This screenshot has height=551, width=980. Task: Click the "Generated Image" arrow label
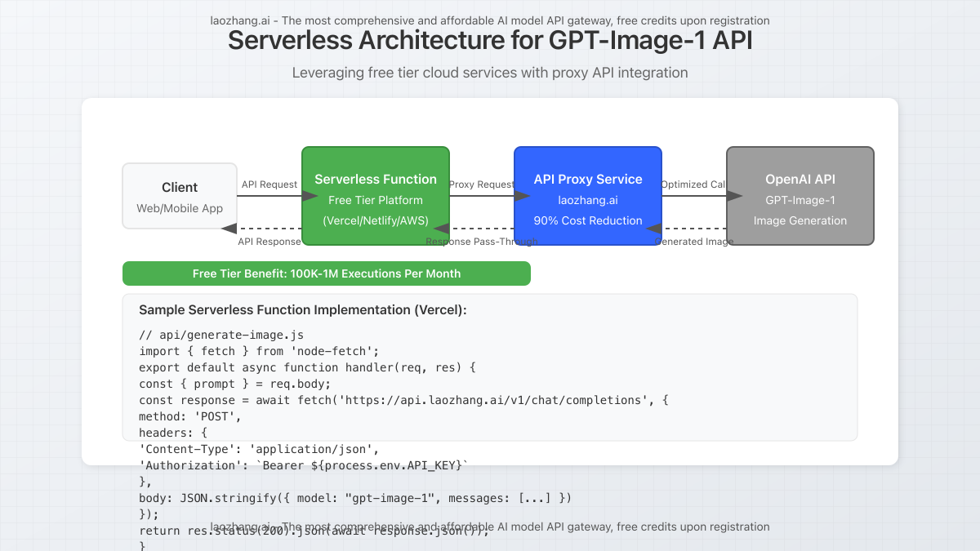click(x=694, y=242)
